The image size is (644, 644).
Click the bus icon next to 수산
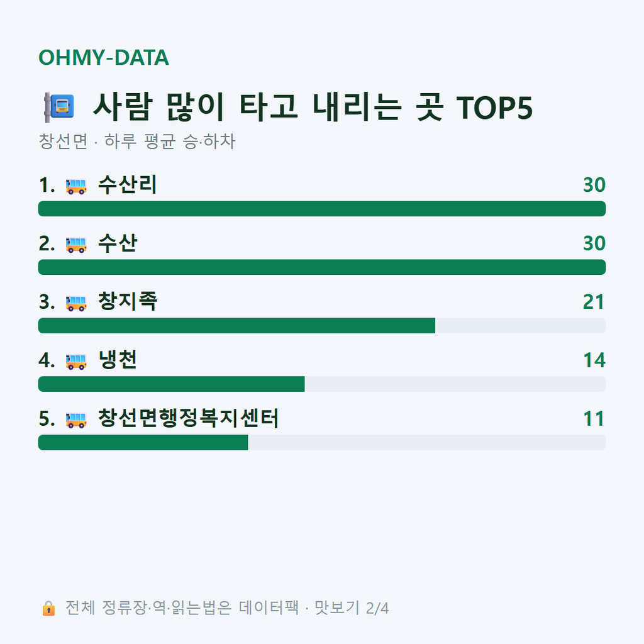pyautogui.click(x=76, y=245)
